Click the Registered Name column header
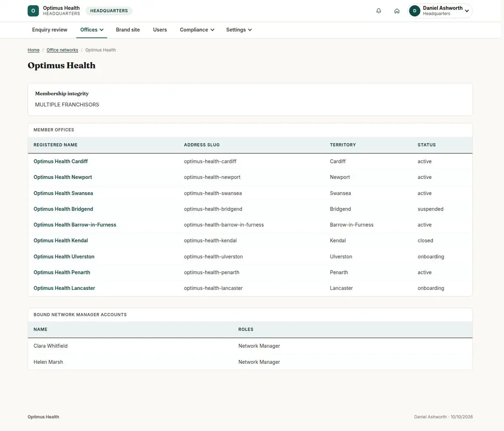 [x=55, y=145]
